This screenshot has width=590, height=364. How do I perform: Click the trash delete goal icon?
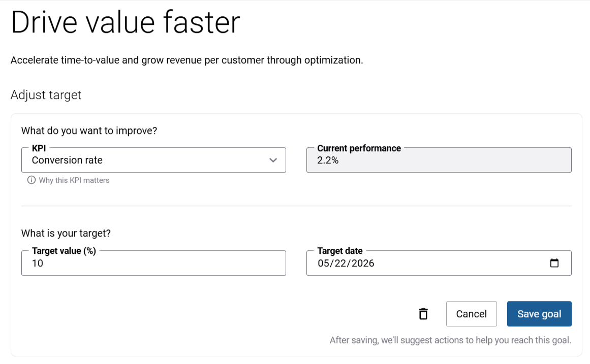pos(423,314)
